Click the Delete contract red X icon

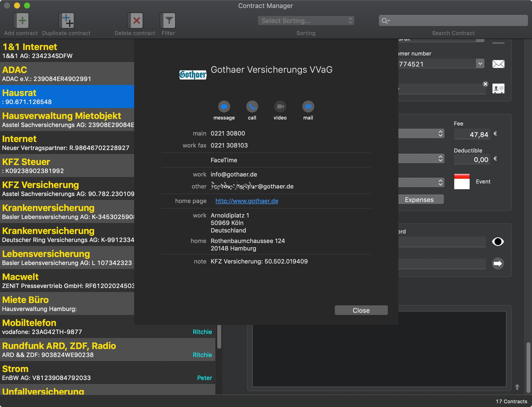[x=135, y=20]
